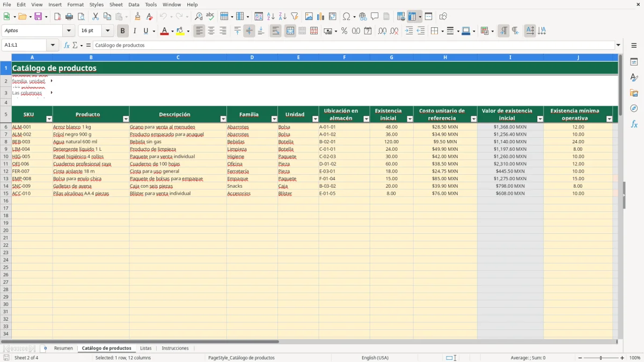Switch to the Instrucciones sheet tab

tap(175, 349)
